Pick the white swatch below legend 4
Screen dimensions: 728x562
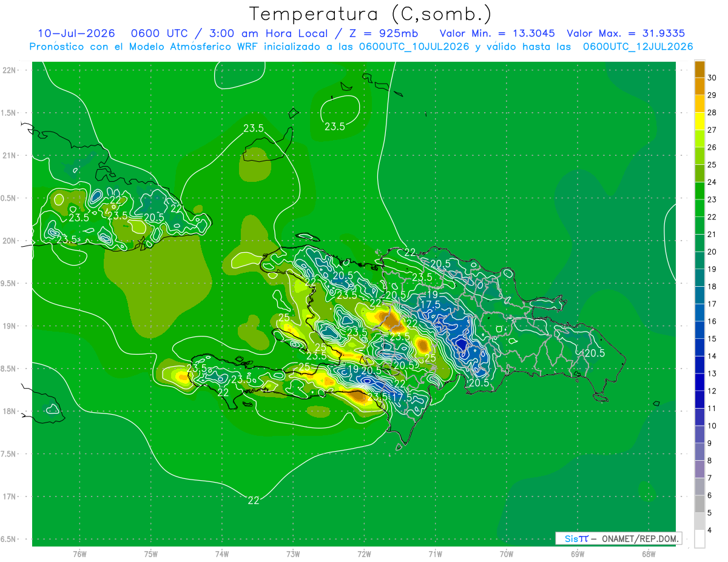click(x=699, y=539)
